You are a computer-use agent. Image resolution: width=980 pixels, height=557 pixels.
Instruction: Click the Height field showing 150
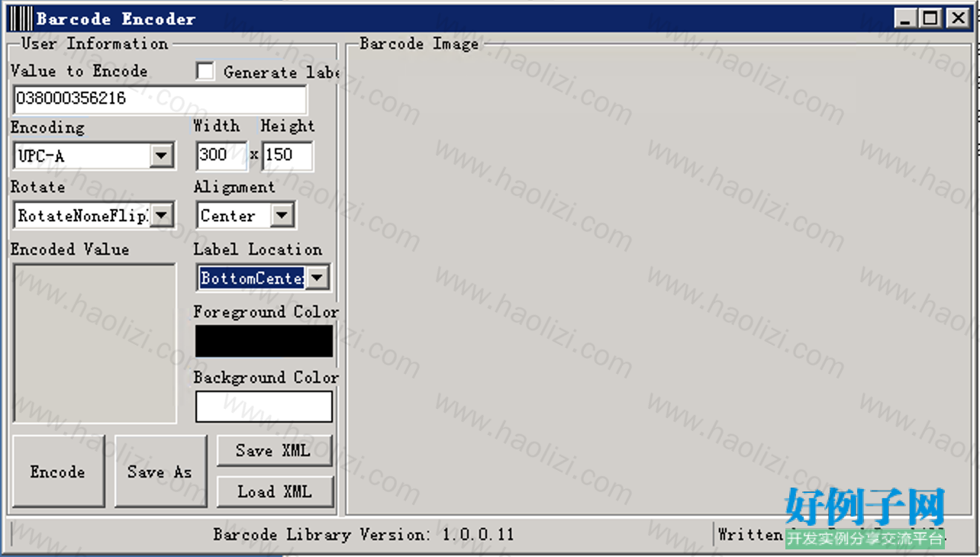tap(288, 156)
